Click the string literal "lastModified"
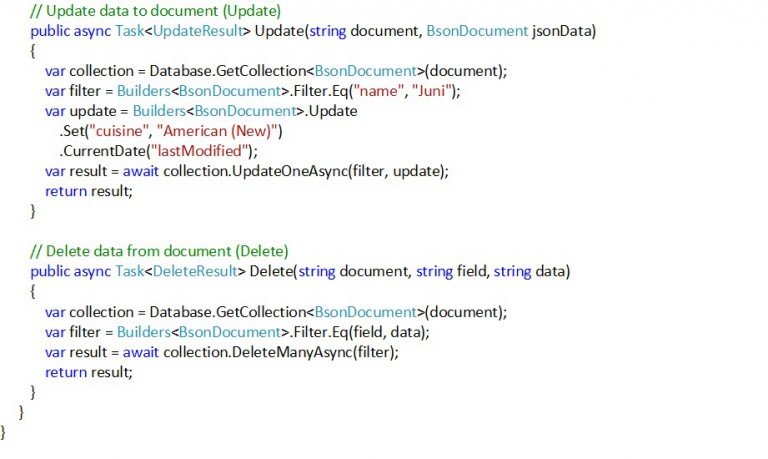Screen dimensions: 768x459 (199, 151)
